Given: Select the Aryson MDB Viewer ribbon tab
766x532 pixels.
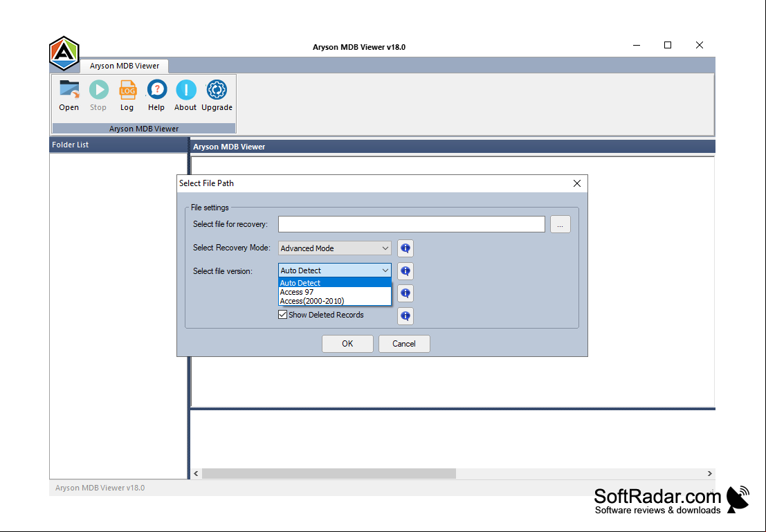Looking at the screenshot, I should [124, 66].
